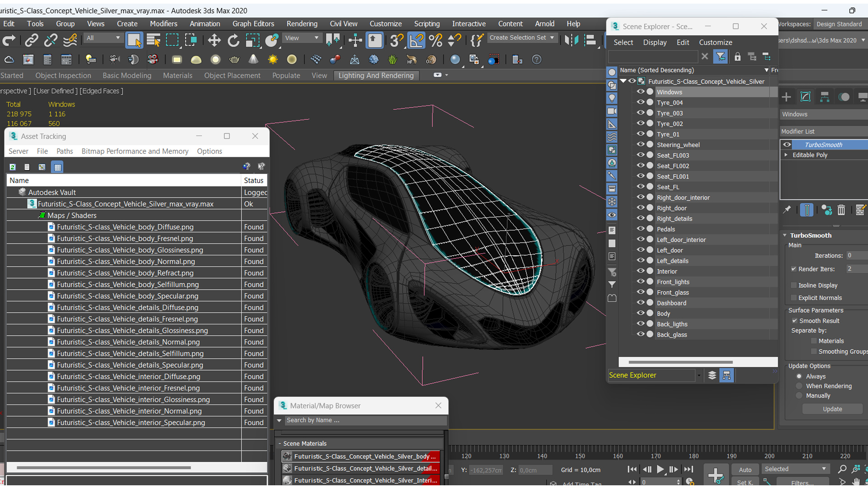The image size is (868, 488).
Task: Open Create Selection Set dropdown
Action: [x=522, y=38]
